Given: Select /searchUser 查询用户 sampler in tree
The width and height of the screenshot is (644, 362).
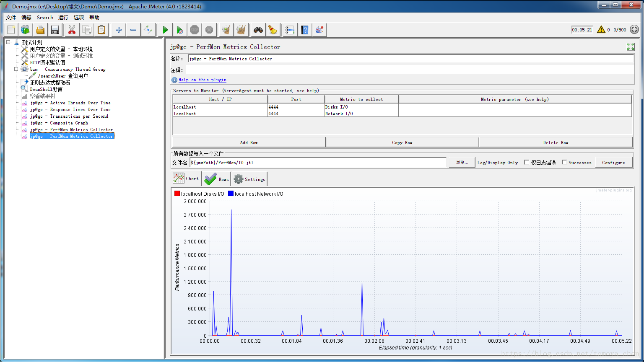Looking at the screenshot, I should 63,76.
